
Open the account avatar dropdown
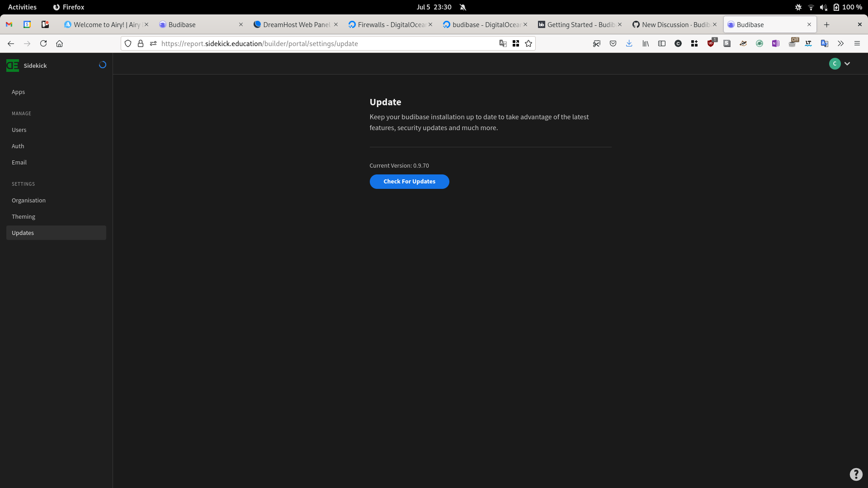pyautogui.click(x=840, y=64)
